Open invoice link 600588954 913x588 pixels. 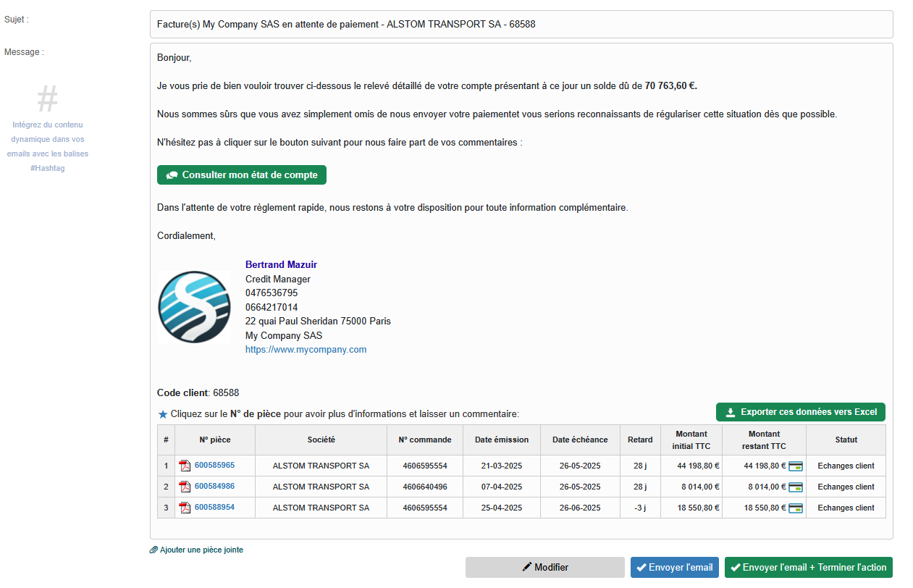pyautogui.click(x=214, y=507)
